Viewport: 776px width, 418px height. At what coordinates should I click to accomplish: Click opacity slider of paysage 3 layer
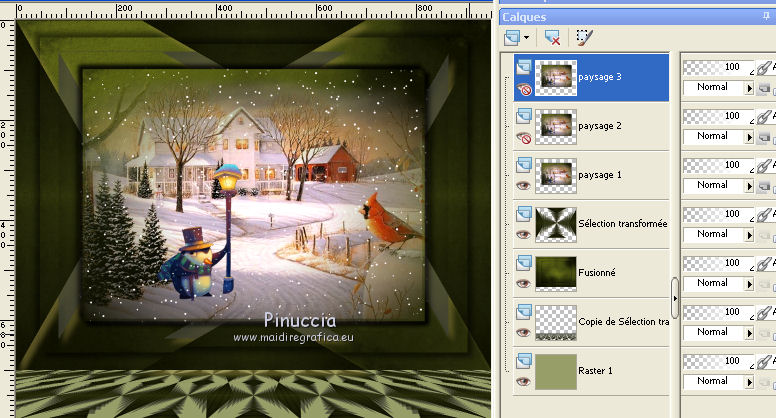[x=719, y=67]
